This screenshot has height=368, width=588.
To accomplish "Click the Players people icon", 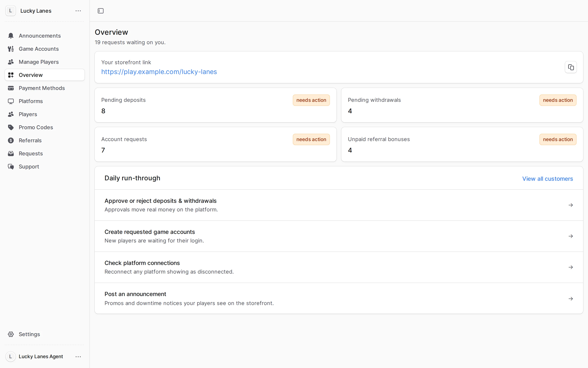I will [x=11, y=114].
